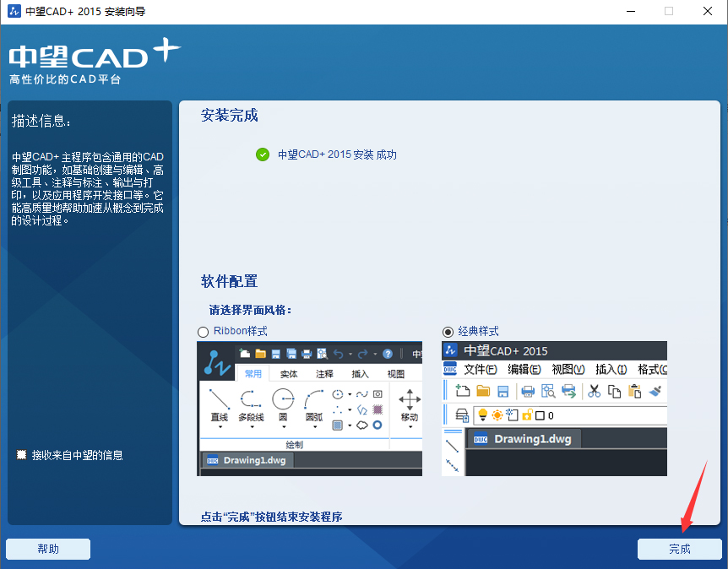Screen dimensions: 728x569
Task: Click the printer icon in the classic toolbar
Action: click(x=528, y=391)
